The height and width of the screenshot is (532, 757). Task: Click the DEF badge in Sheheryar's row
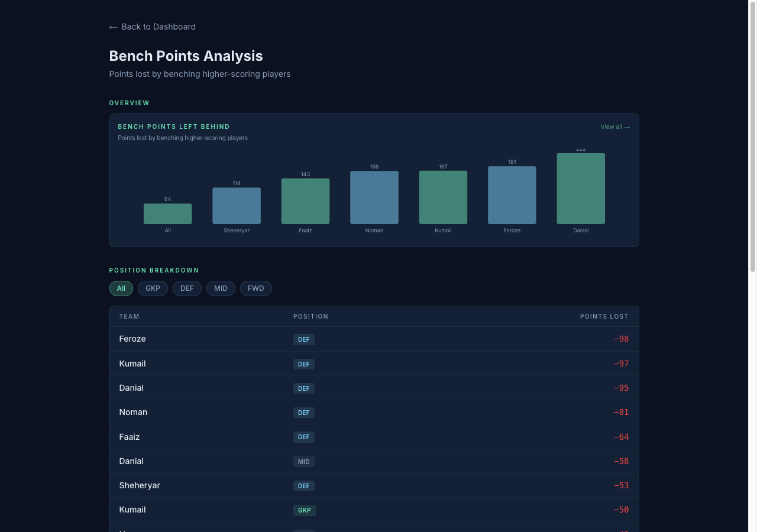pyautogui.click(x=303, y=485)
